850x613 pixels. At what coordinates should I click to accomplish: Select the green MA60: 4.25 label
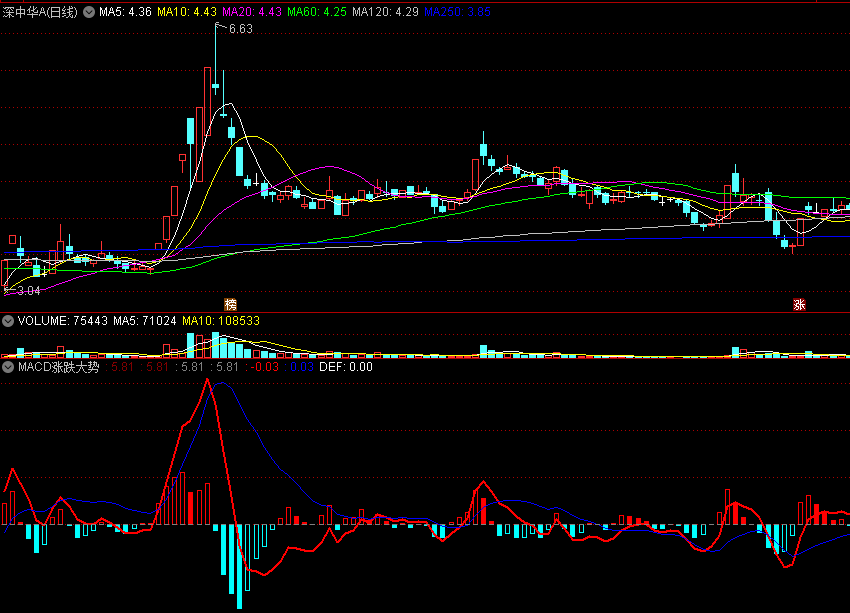[x=317, y=12]
